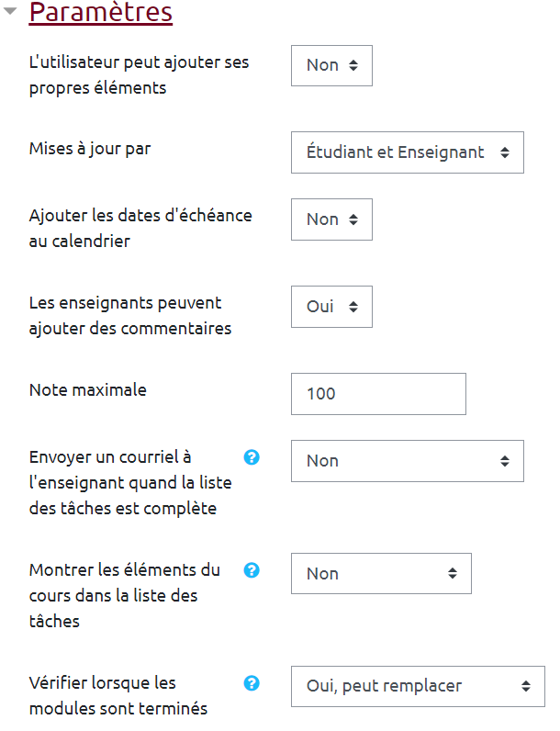Open the 'Mises à jour par' dropdown
The height and width of the screenshot is (731, 560).
407,152
